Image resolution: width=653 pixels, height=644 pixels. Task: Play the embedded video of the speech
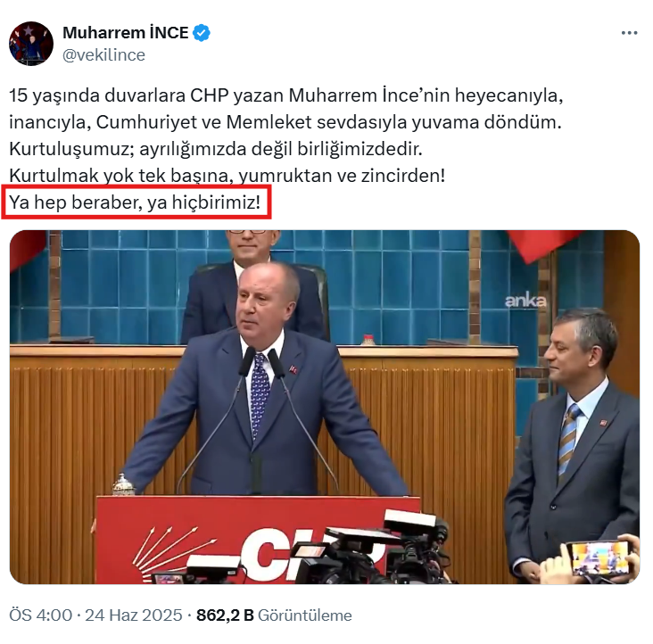pos(325,407)
